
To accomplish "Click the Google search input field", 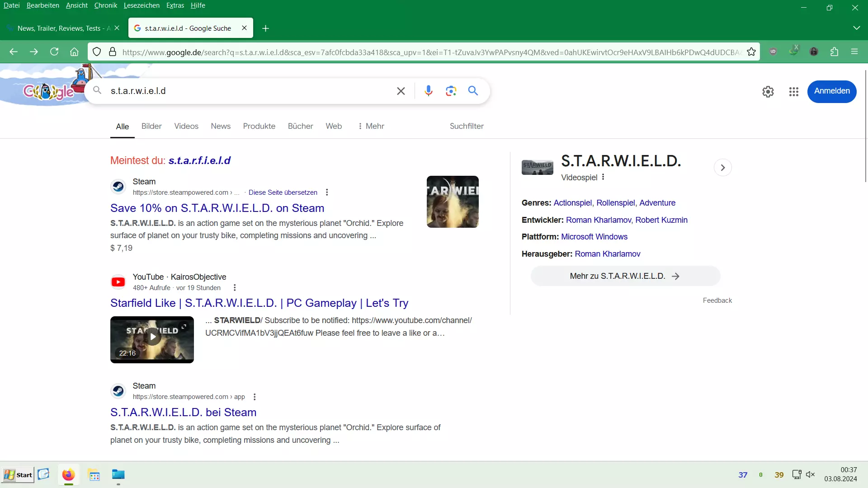I will pyautogui.click(x=249, y=91).
